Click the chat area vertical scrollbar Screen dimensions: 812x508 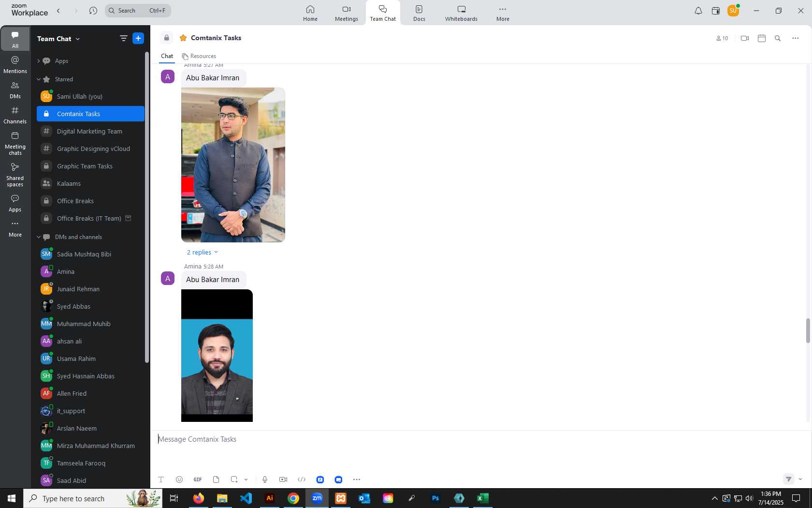coord(808,330)
